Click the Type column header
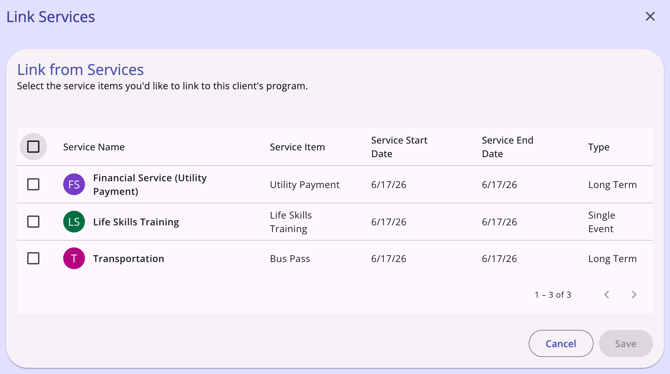Screen dimensions: 670x374 point(599,147)
